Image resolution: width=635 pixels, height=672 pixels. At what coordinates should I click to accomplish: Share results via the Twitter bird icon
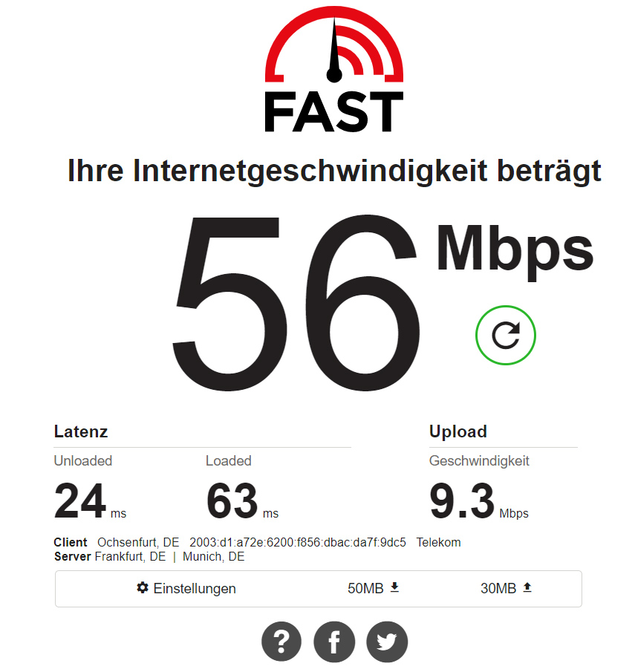[387, 642]
